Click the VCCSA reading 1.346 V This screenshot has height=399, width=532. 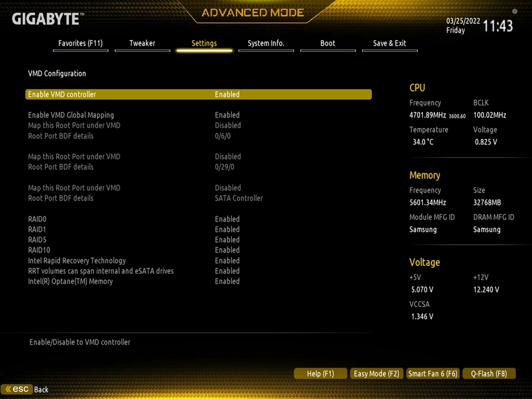tap(422, 316)
